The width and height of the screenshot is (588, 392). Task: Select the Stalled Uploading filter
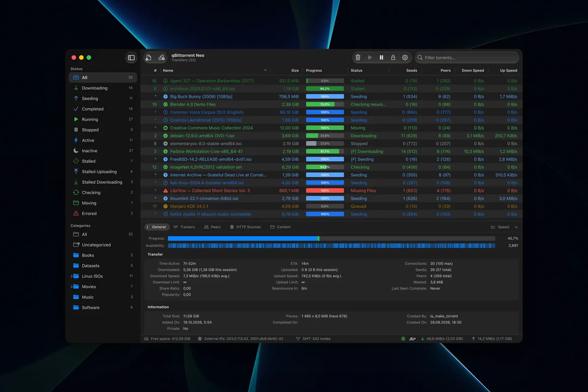click(103, 172)
